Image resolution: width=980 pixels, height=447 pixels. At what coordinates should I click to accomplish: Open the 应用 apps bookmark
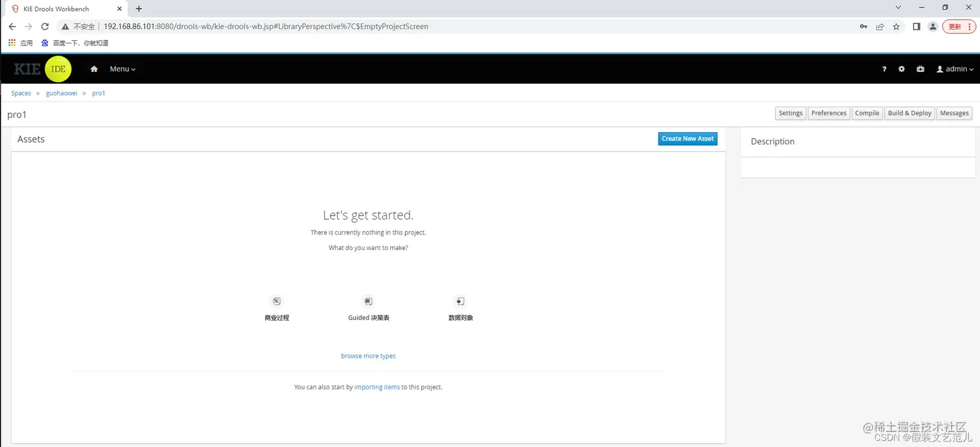[x=21, y=43]
